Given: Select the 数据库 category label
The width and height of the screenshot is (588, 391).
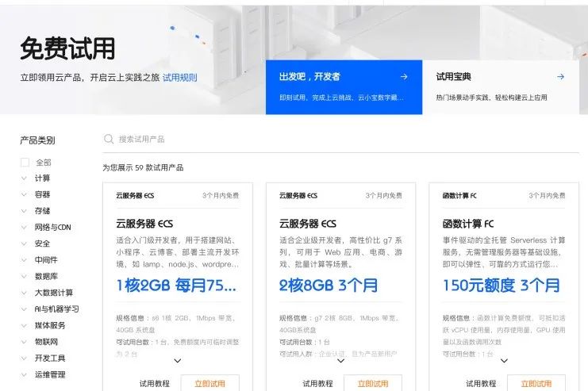Looking at the screenshot, I should tap(46, 276).
